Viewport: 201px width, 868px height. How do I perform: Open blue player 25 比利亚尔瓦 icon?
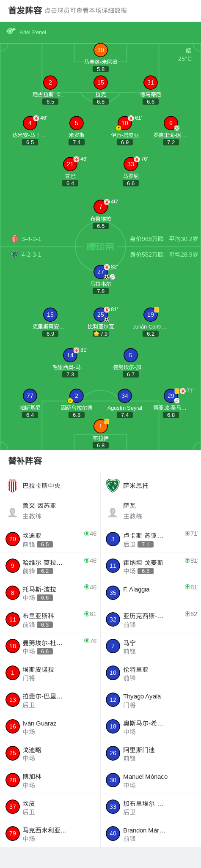pyautogui.click(x=101, y=315)
